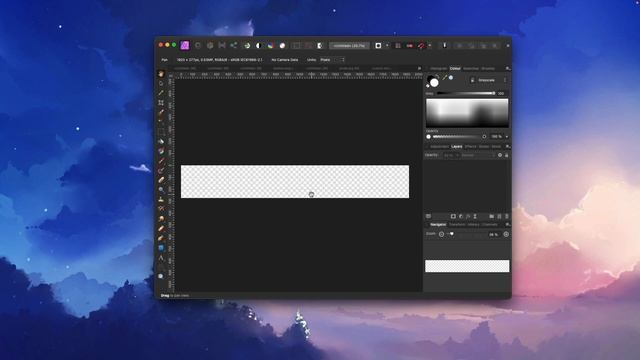The height and width of the screenshot is (360, 640).
Task: Select the Erase Brush tool
Action: coord(161,180)
